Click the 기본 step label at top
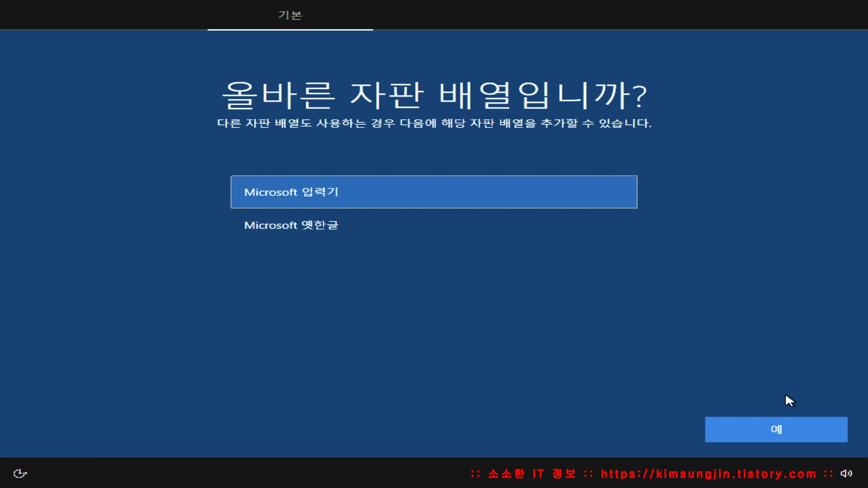Viewport: 868px width, 488px height. (290, 15)
